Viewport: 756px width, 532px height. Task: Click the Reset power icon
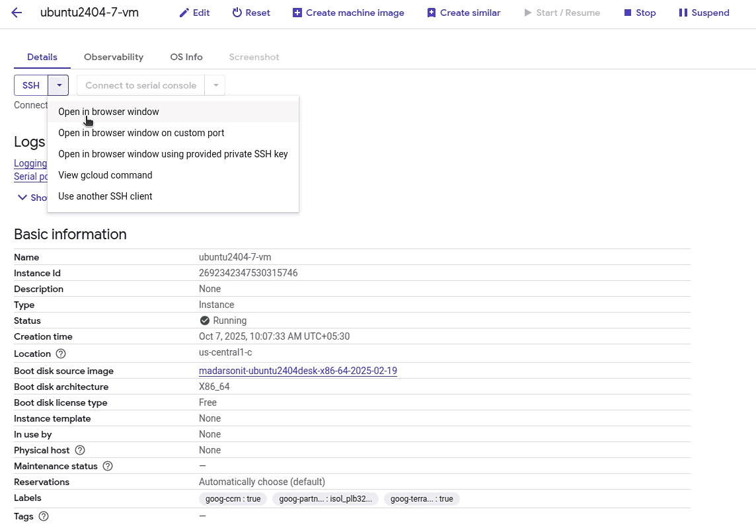(x=237, y=13)
